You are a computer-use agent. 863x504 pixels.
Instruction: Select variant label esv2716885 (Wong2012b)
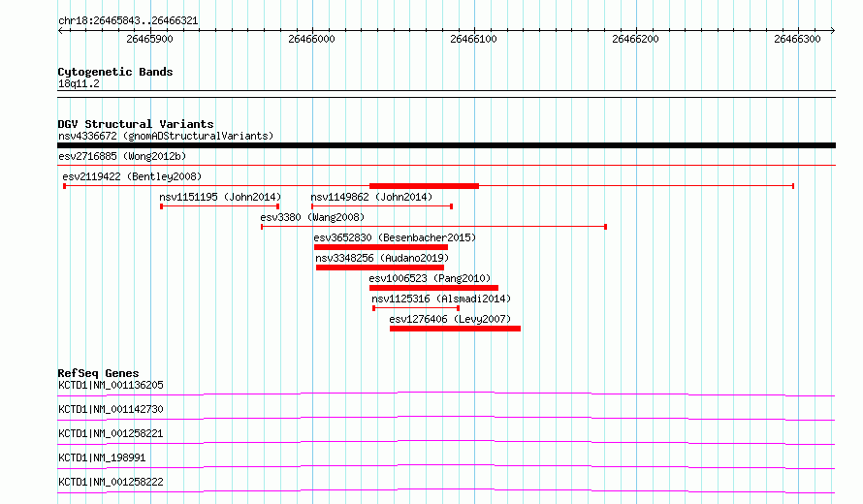(122, 156)
